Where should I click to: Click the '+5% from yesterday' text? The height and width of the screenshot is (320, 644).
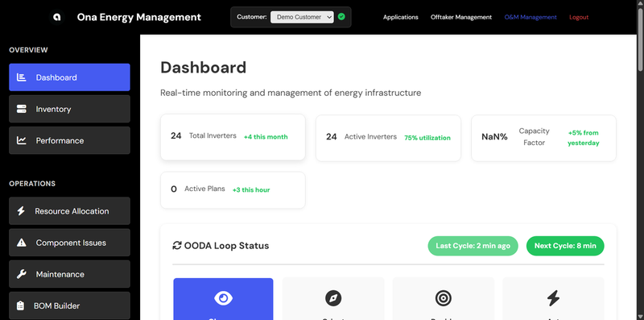(x=583, y=138)
